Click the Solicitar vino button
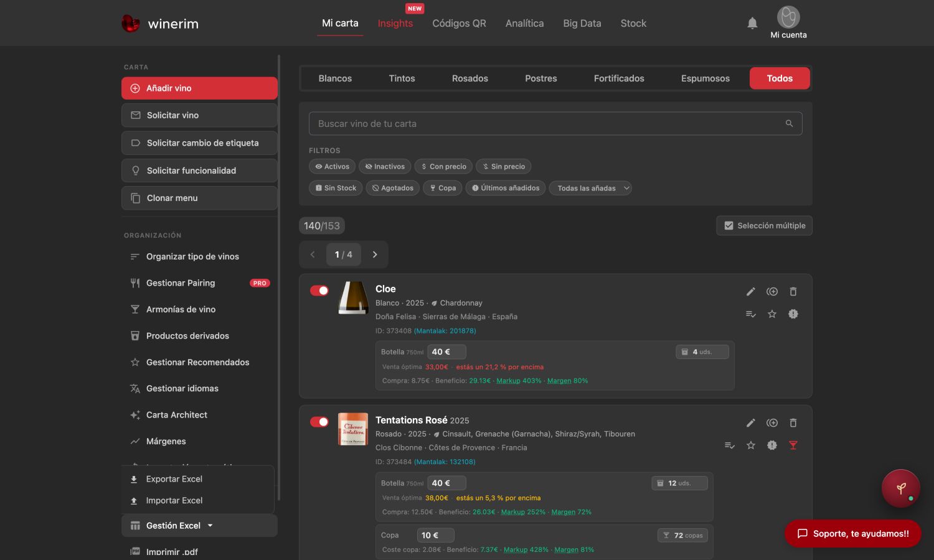Viewport: 934px width, 560px height. [199, 115]
